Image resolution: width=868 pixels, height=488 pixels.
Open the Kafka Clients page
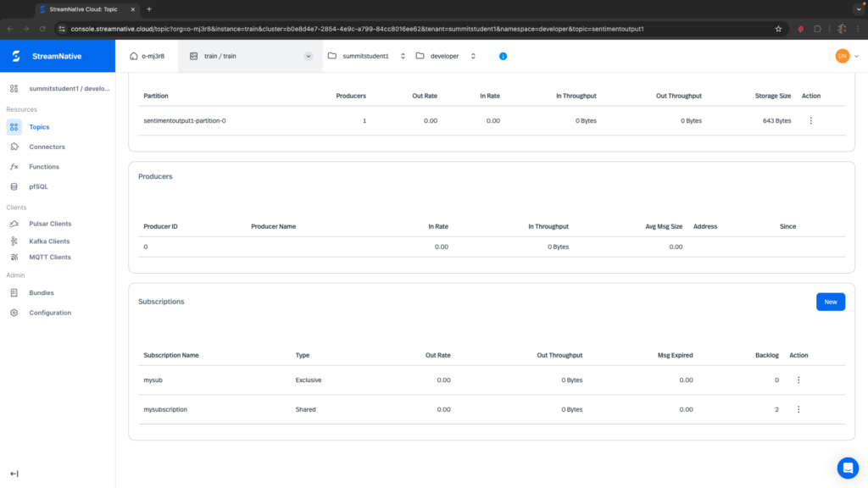pos(49,241)
